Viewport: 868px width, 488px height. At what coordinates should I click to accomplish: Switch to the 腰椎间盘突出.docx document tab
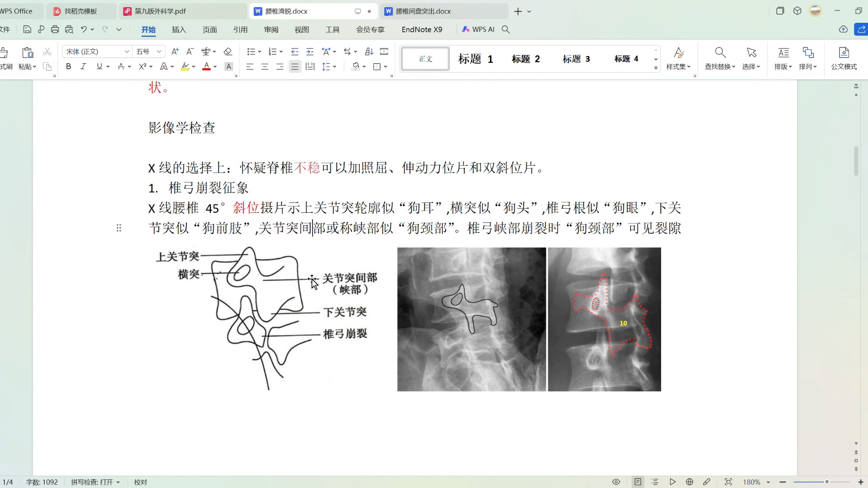tap(423, 10)
